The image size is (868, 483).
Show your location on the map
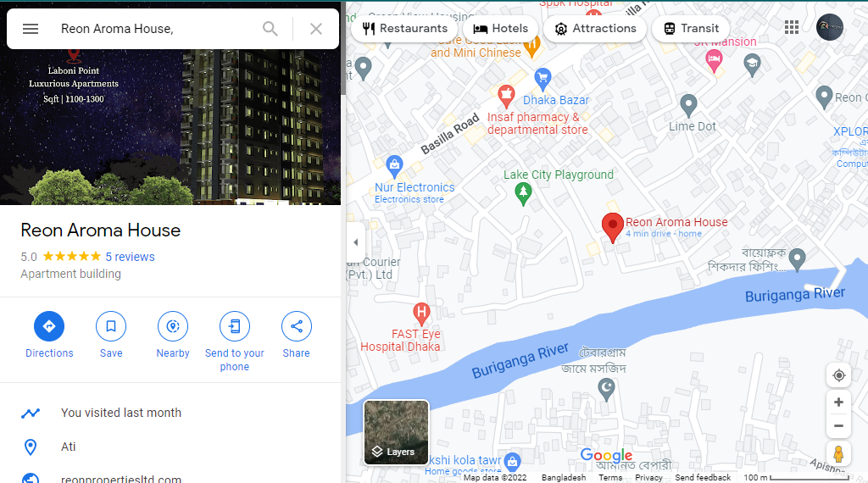click(838, 375)
